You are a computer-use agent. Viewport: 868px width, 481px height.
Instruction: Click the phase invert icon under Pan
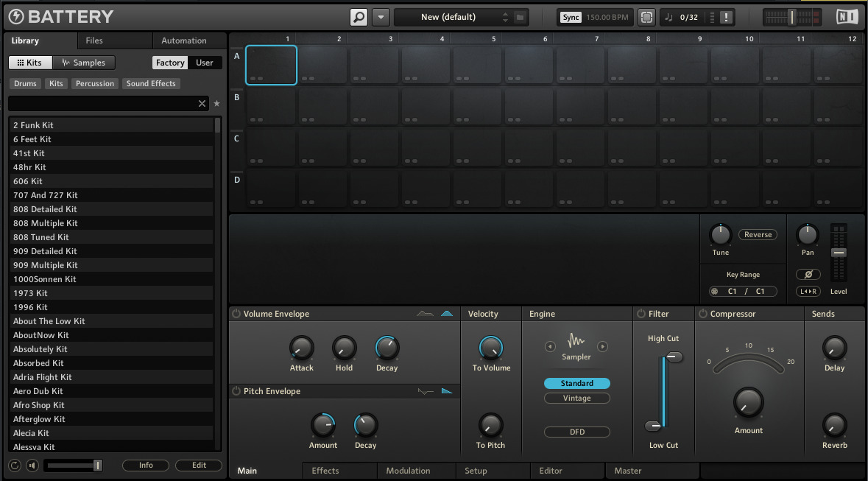click(x=808, y=274)
